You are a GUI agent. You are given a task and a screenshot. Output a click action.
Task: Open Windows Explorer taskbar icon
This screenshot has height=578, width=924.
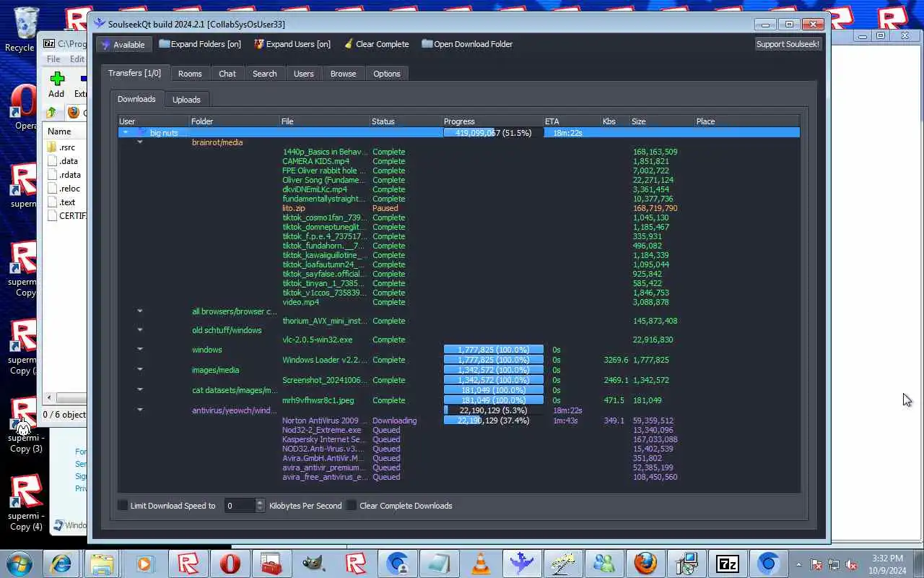click(x=103, y=563)
